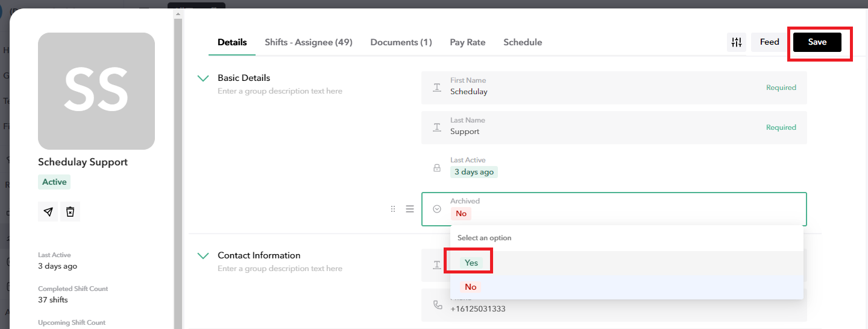Click the '3 days ago' Last Active tag

pos(474,172)
